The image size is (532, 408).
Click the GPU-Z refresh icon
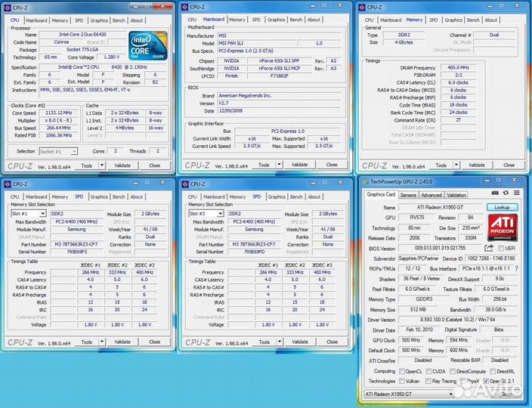tap(506, 193)
